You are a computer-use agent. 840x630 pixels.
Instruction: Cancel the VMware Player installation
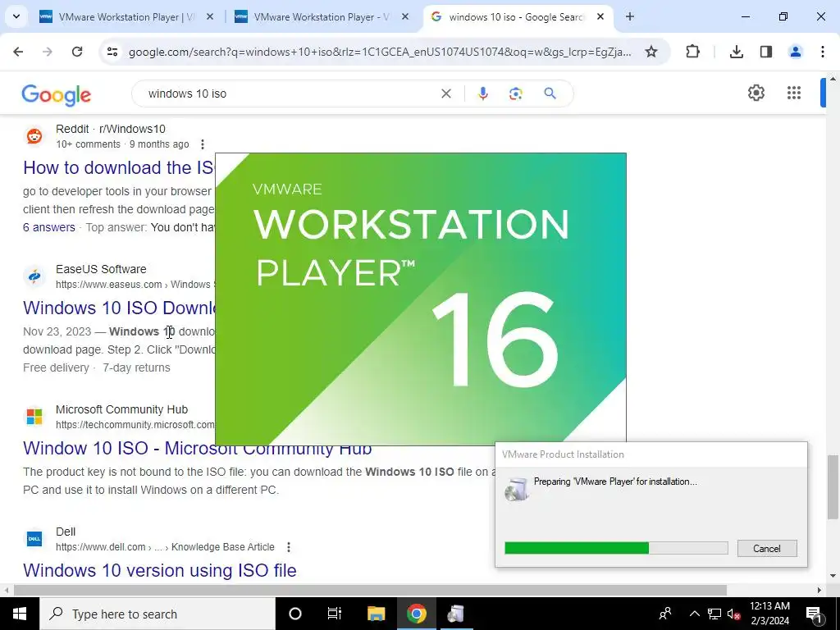coord(767,548)
